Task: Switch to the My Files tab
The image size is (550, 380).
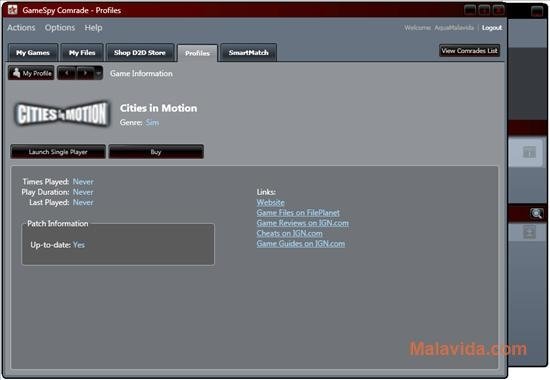Action: pos(82,53)
